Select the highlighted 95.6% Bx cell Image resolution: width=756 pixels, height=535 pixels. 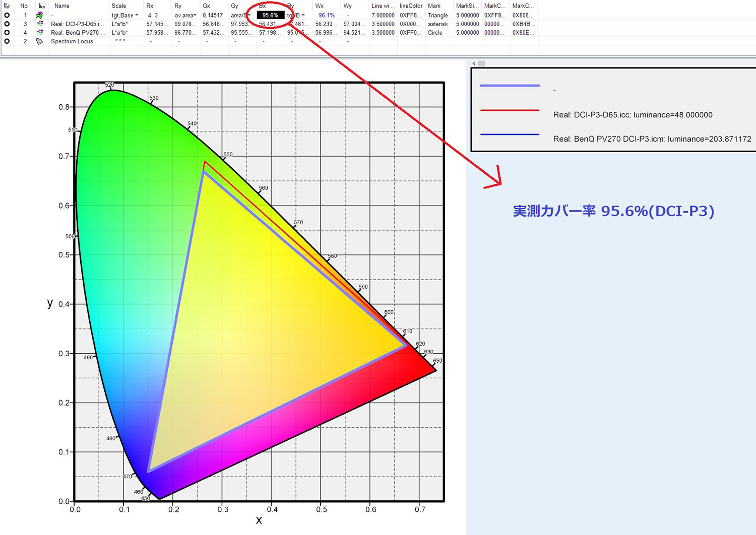[x=271, y=15]
